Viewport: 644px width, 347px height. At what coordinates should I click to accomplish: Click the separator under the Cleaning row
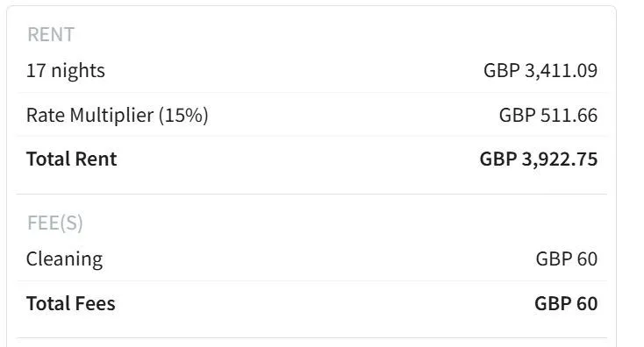pyautogui.click(x=311, y=281)
